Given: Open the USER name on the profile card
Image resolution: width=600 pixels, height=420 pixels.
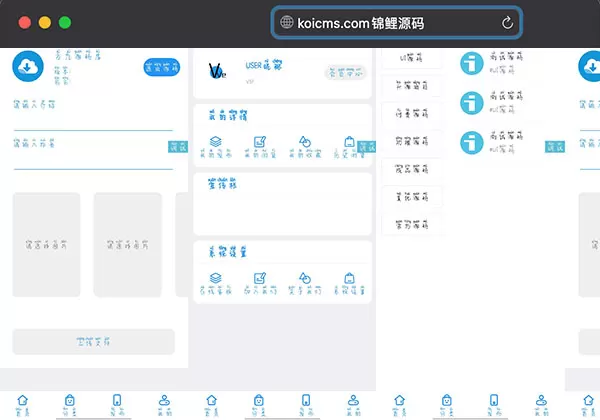Looking at the screenshot, I should (263, 65).
